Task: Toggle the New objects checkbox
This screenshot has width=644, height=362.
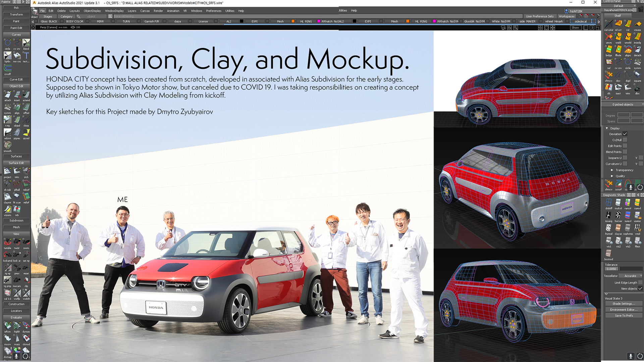Action: [640, 289]
